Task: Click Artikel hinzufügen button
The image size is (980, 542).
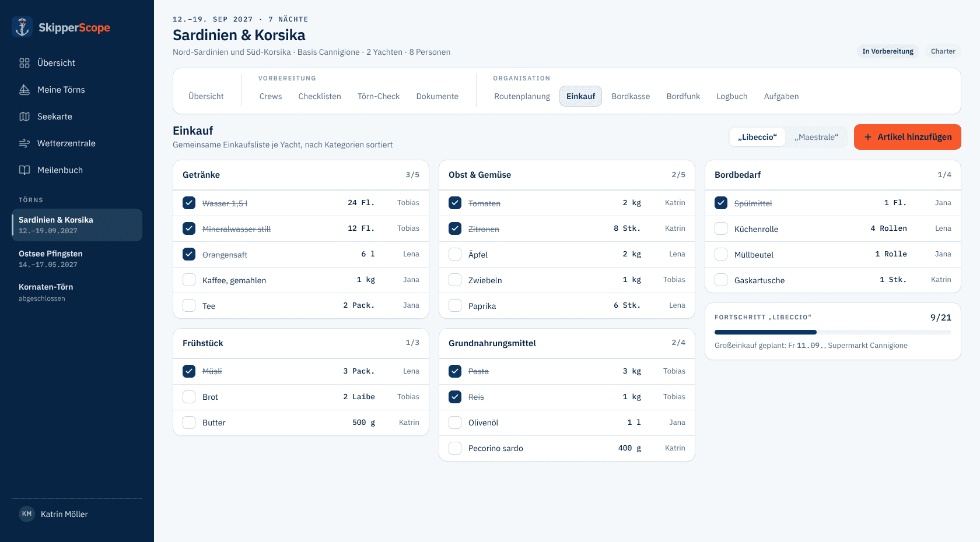Action: click(x=908, y=137)
